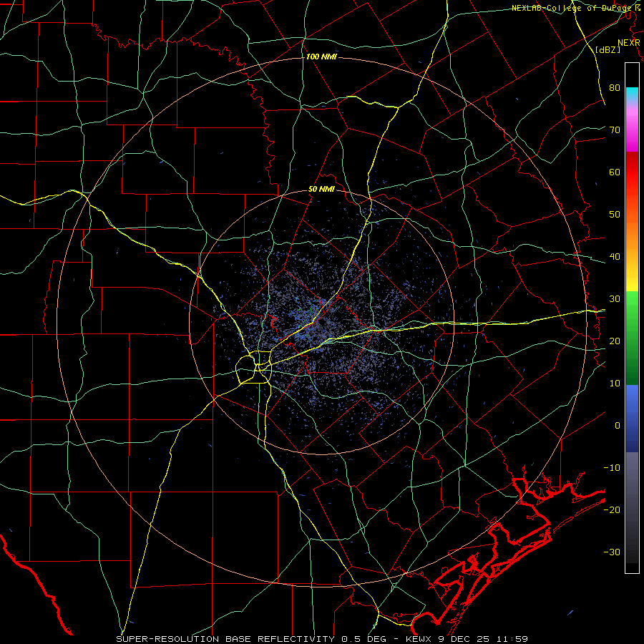Click the -20 value on the dBZ scale
Image resolution: width=644 pixels, height=644 pixels.
pos(612,510)
